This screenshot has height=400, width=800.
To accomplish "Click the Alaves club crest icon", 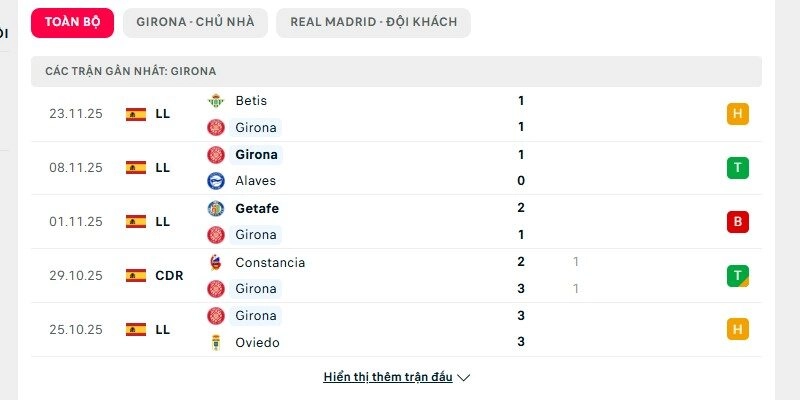I will (215, 181).
